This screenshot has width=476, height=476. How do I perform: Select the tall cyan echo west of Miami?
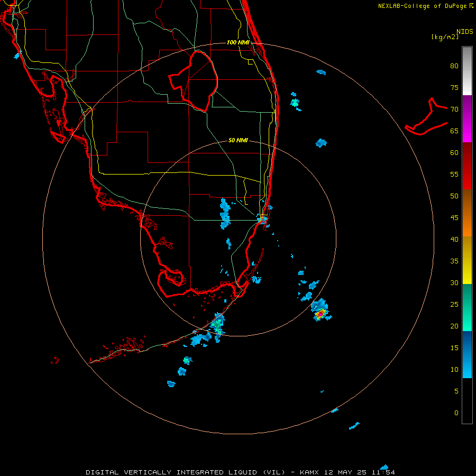coord(225,214)
